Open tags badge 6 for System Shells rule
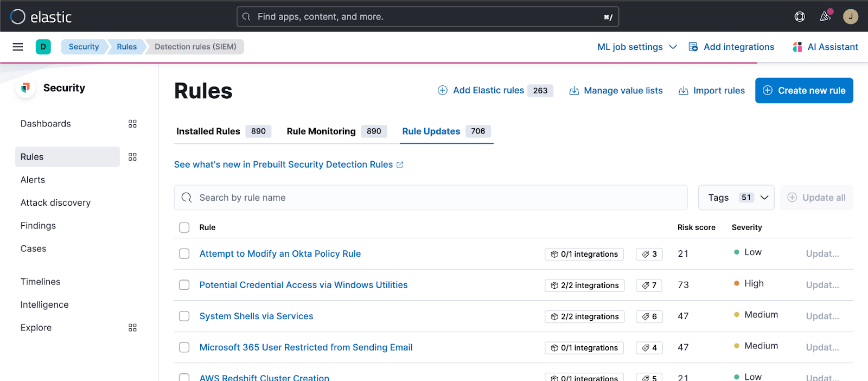The width and height of the screenshot is (868, 381). coord(649,316)
